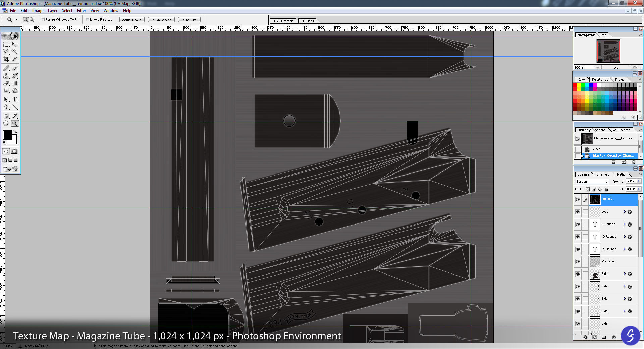Open the layer blend mode dropdown
This screenshot has height=349, width=644.
(x=592, y=182)
